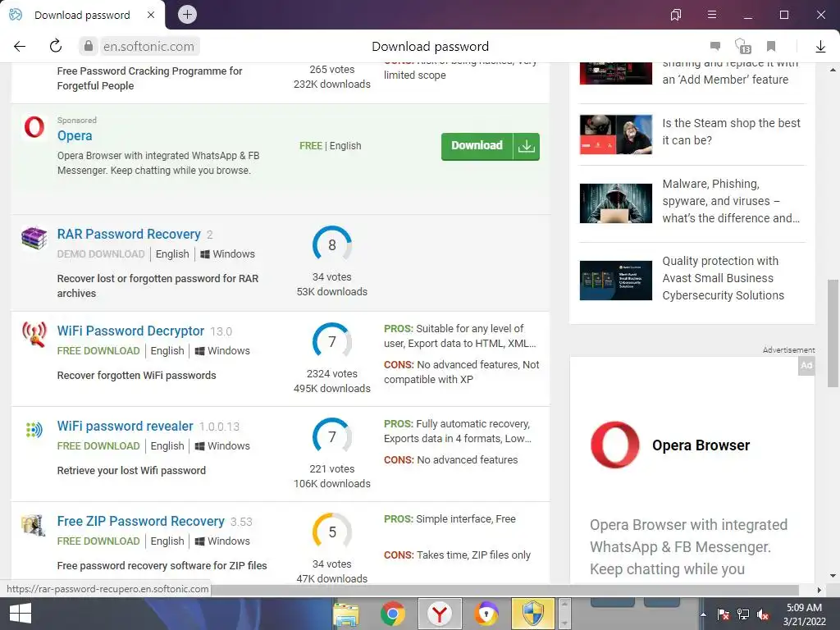This screenshot has height=630, width=840.
Task: Reload the page with refresh icon
Action: tap(56, 46)
